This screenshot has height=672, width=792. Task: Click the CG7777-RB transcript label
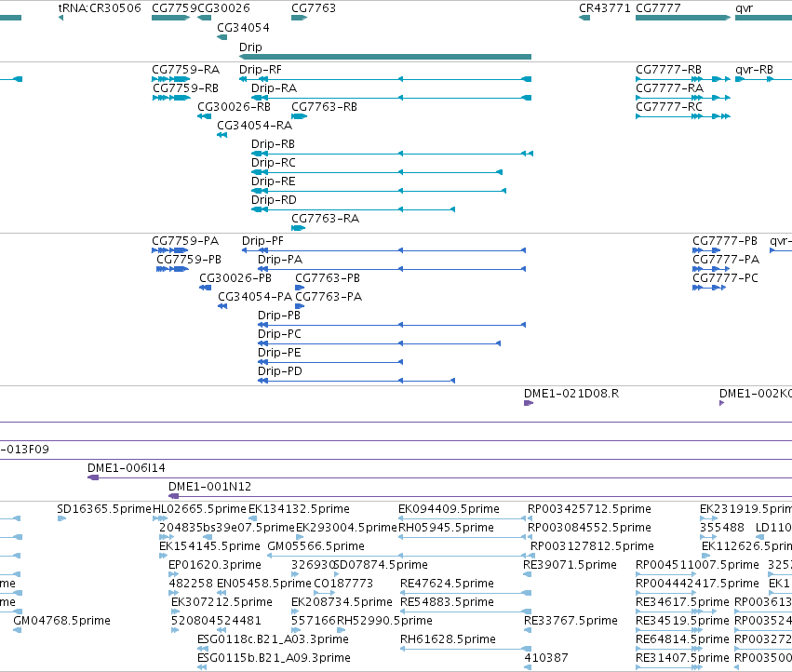(x=668, y=70)
